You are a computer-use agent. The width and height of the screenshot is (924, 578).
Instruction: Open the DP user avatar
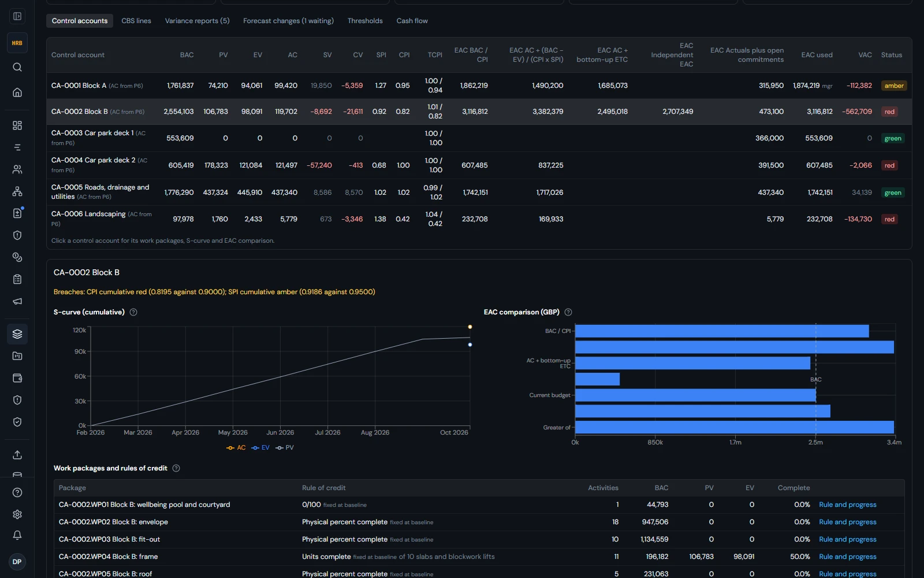pos(17,562)
